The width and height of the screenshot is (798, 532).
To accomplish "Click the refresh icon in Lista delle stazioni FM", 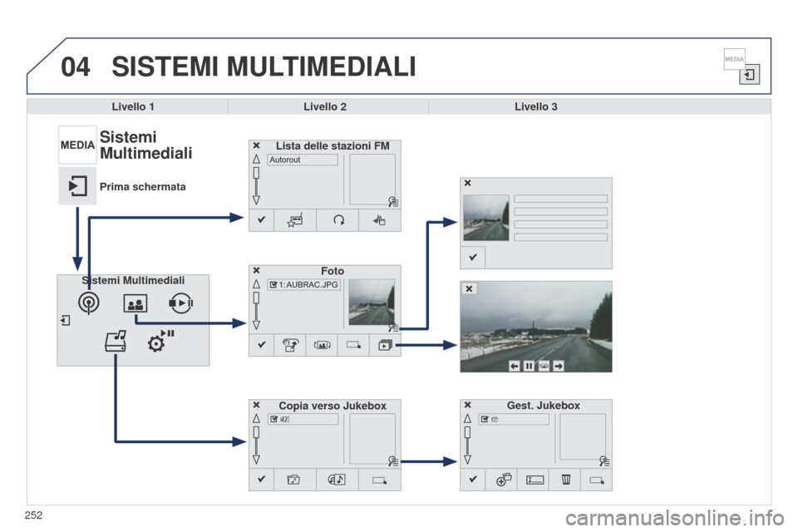I will click(338, 220).
